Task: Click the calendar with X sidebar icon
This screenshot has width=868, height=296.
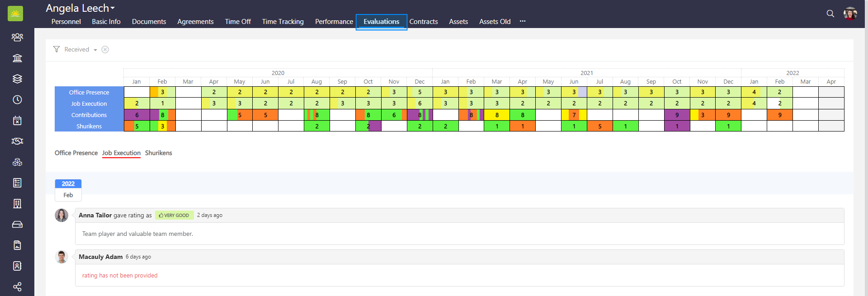Action: [x=17, y=120]
